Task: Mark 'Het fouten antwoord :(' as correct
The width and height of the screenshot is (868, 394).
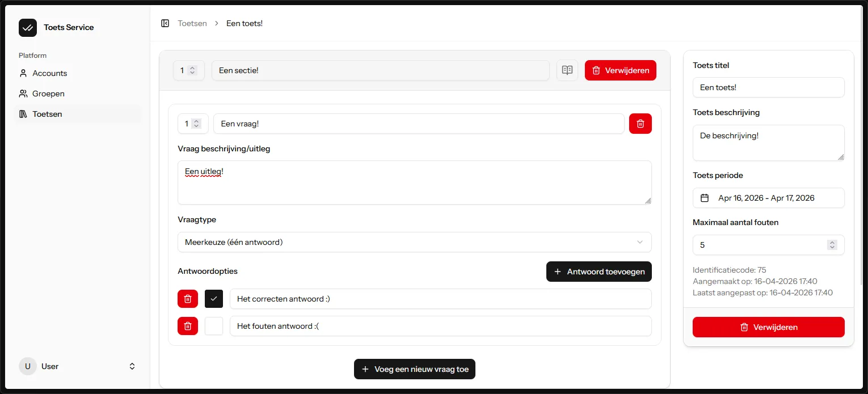Action: click(x=214, y=326)
